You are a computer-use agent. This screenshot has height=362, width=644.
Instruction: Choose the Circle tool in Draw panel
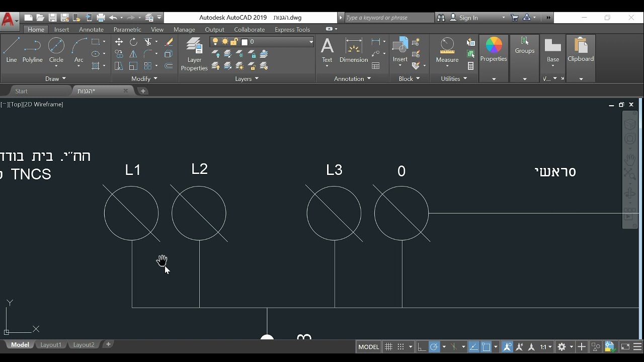pyautogui.click(x=56, y=51)
